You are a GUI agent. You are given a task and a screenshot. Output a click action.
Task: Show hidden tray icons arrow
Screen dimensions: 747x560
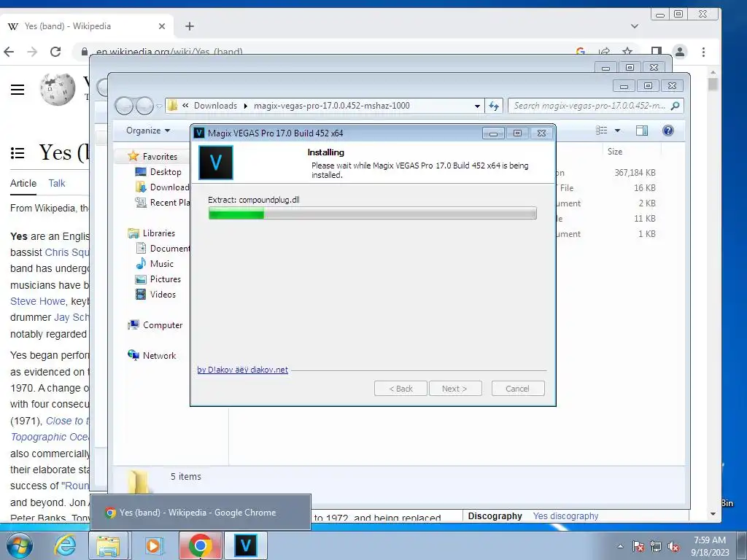pos(620,546)
